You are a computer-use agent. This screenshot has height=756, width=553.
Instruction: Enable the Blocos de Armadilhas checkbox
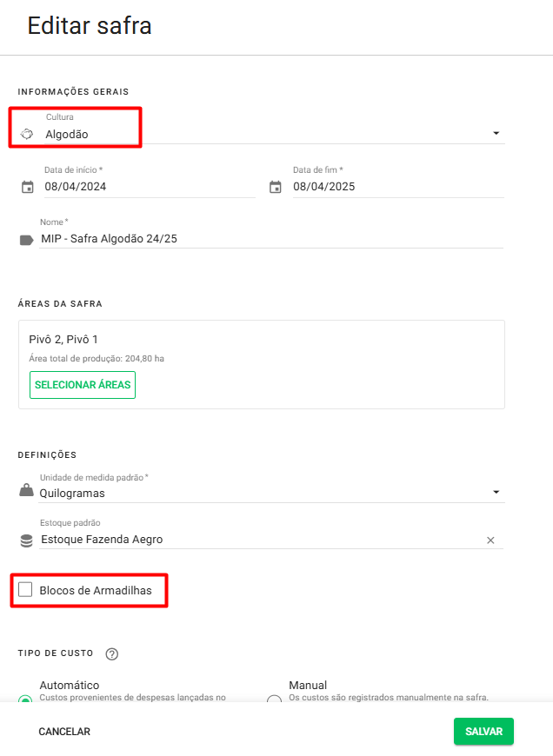click(x=26, y=590)
